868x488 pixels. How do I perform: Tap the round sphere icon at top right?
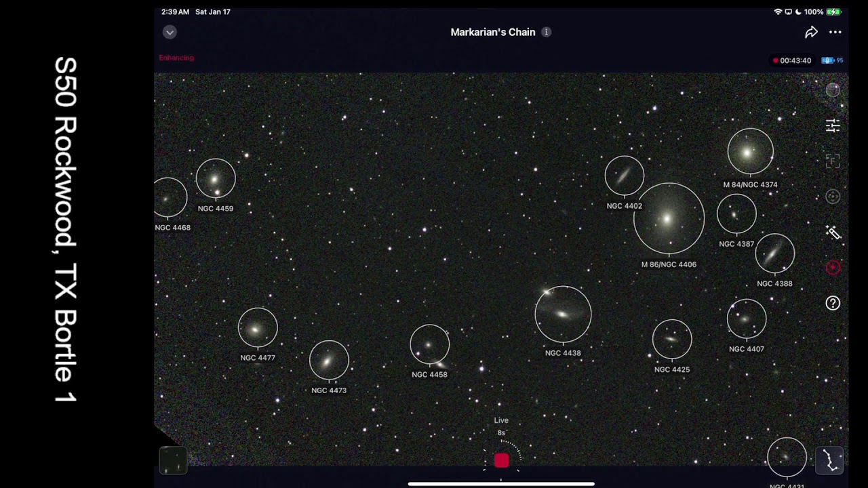tap(833, 89)
